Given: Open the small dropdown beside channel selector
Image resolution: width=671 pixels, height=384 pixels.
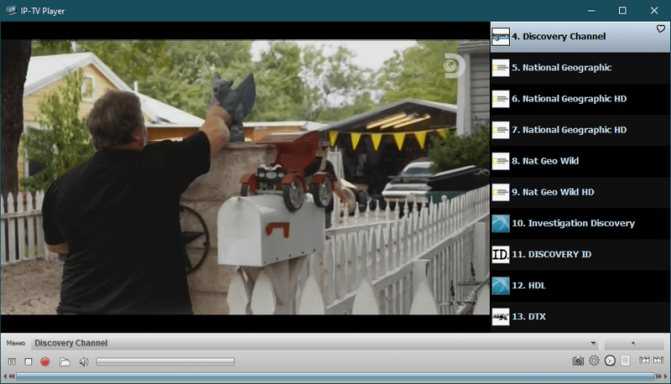Looking at the screenshot, I should tap(633, 343).
